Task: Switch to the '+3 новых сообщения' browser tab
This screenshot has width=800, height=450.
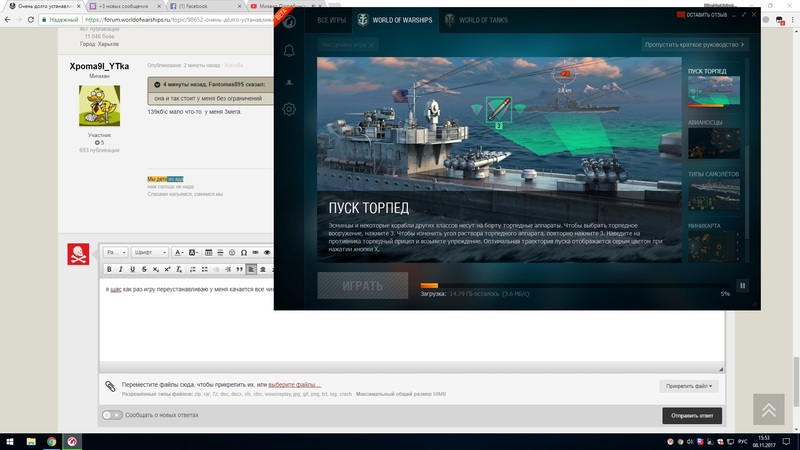Action: [124, 6]
